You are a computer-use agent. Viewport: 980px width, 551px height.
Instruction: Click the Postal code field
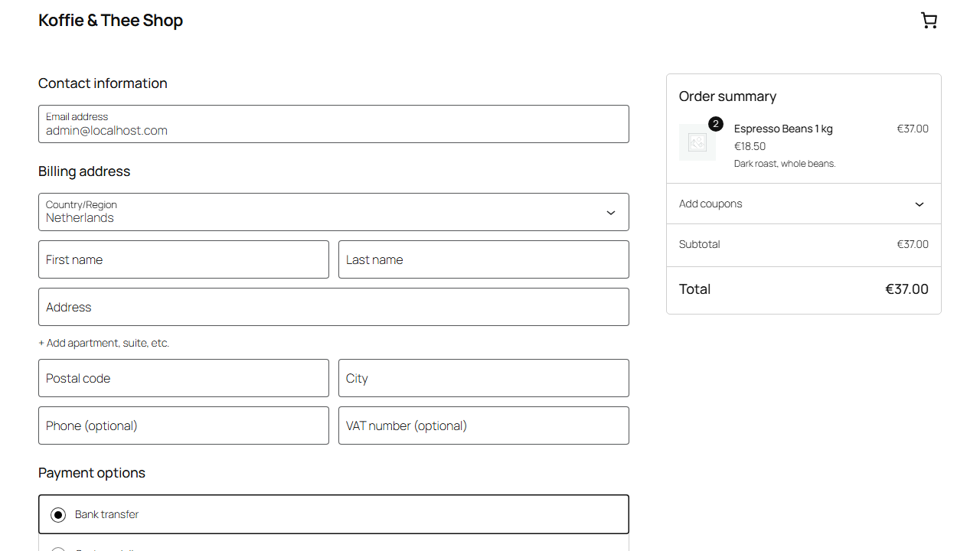click(x=184, y=378)
